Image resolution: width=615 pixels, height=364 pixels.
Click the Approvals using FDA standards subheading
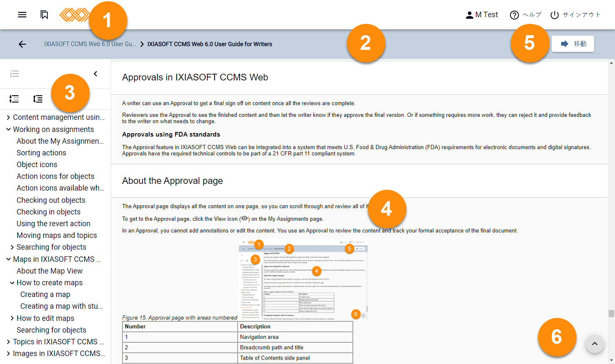click(171, 134)
